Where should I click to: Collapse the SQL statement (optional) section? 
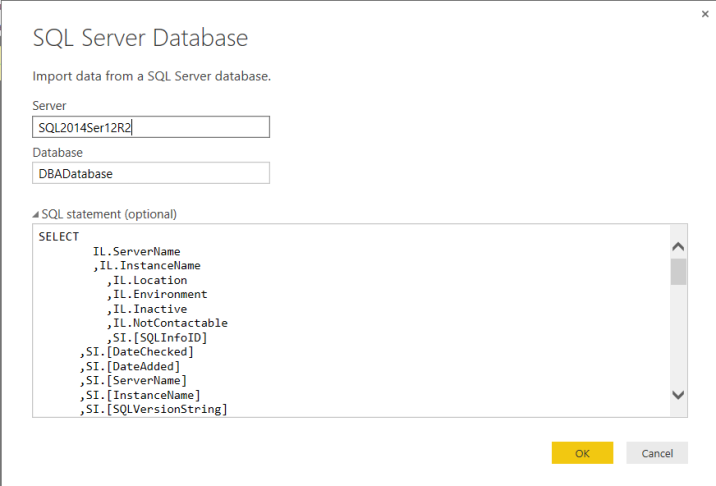tap(37, 214)
